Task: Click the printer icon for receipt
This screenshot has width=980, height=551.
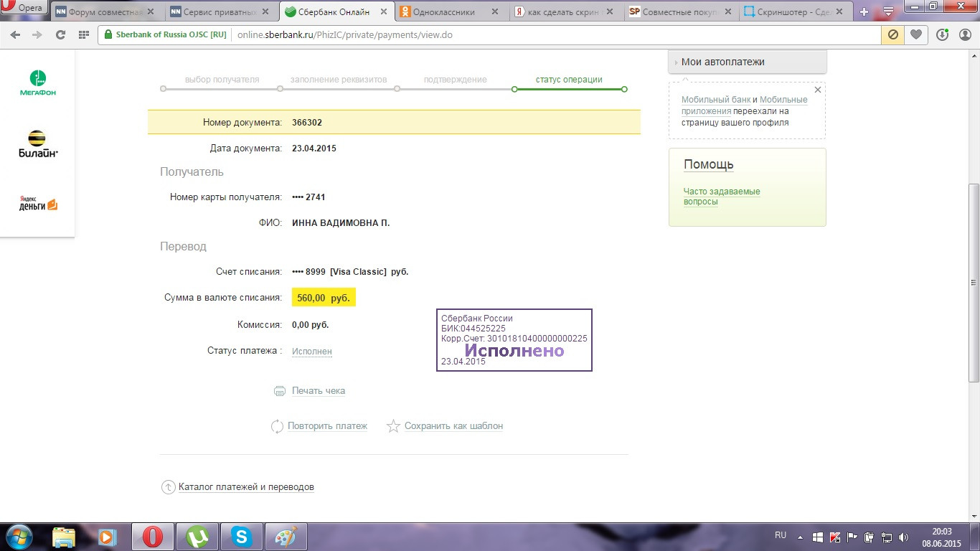Action: point(280,391)
